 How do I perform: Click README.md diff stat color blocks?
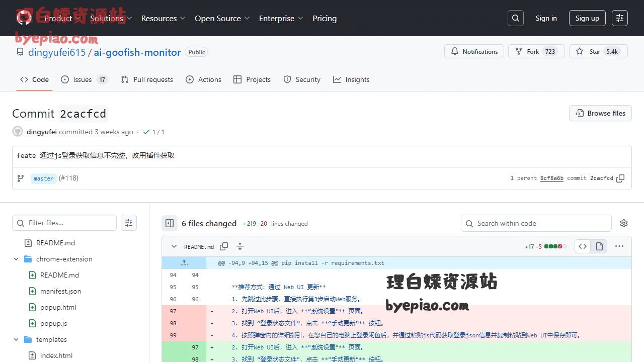555,246
